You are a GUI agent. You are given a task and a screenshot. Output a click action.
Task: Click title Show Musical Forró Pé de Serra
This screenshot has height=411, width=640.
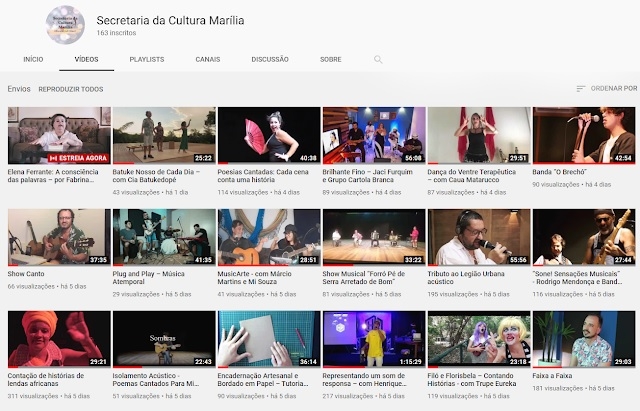point(364,278)
